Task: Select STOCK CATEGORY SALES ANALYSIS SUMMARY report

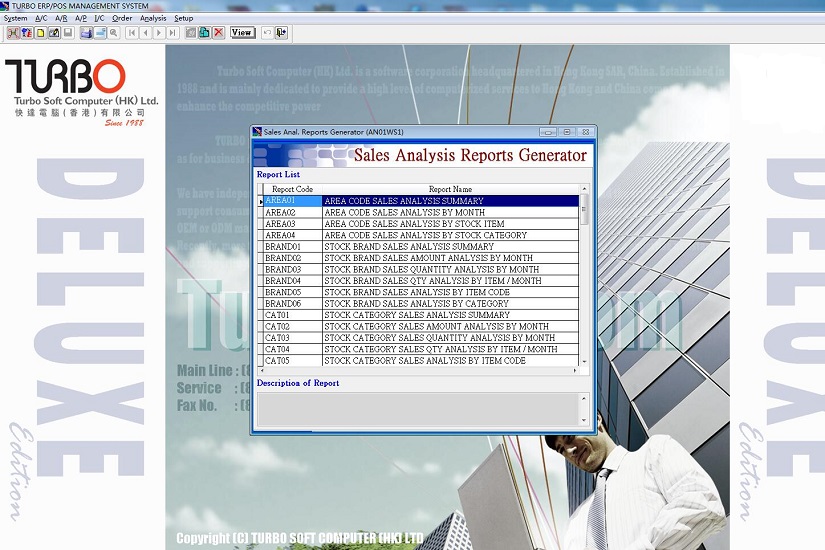Action: point(450,315)
